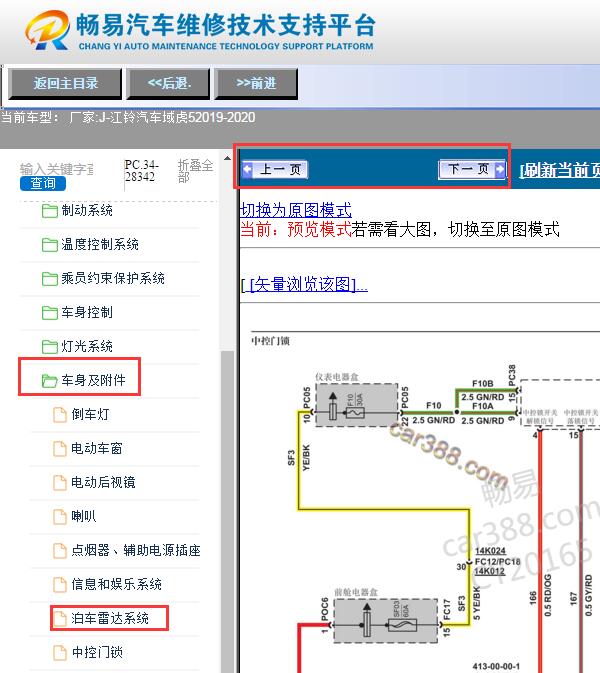The width and height of the screenshot is (600, 673).
Task: Click the page icon beside 点烟器、辅助电源插座
Action: [x=60, y=550]
